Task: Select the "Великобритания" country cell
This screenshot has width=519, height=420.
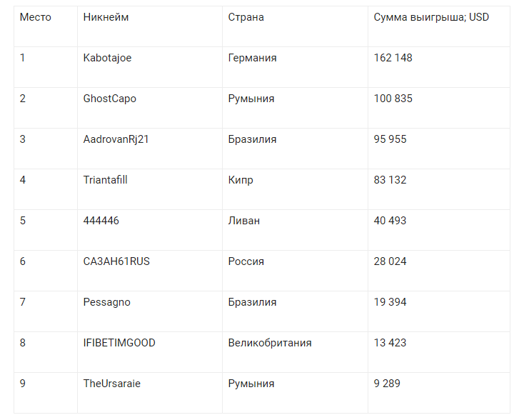Action: tap(269, 343)
